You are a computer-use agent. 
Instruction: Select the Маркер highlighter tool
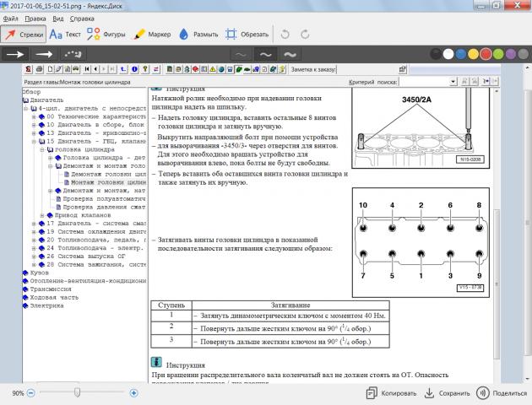152,35
